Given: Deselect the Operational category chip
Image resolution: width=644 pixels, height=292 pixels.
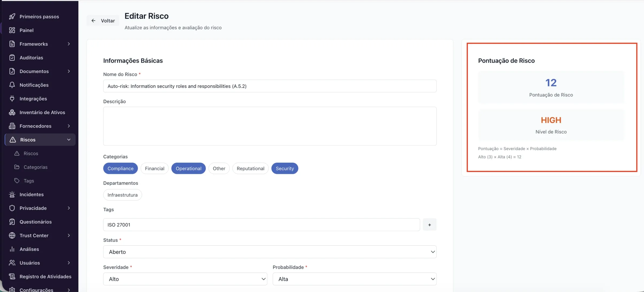Looking at the screenshot, I should [188, 168].
